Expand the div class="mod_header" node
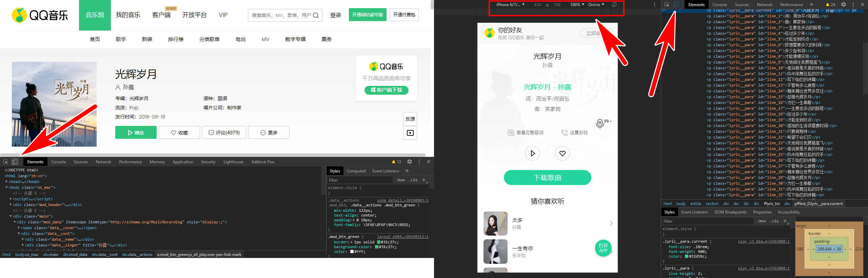The width and height of the screenshot is (868, 278). (11, 205)
